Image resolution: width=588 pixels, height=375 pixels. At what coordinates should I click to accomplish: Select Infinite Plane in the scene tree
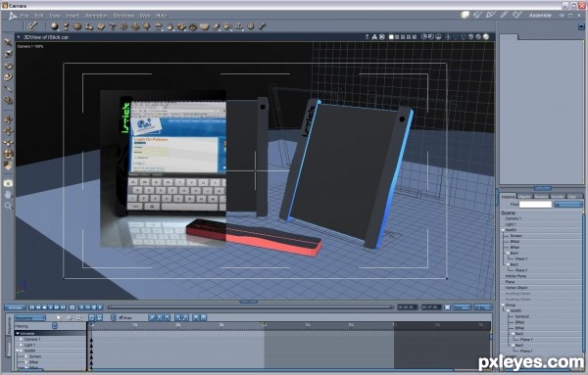[x=516, y=276]
